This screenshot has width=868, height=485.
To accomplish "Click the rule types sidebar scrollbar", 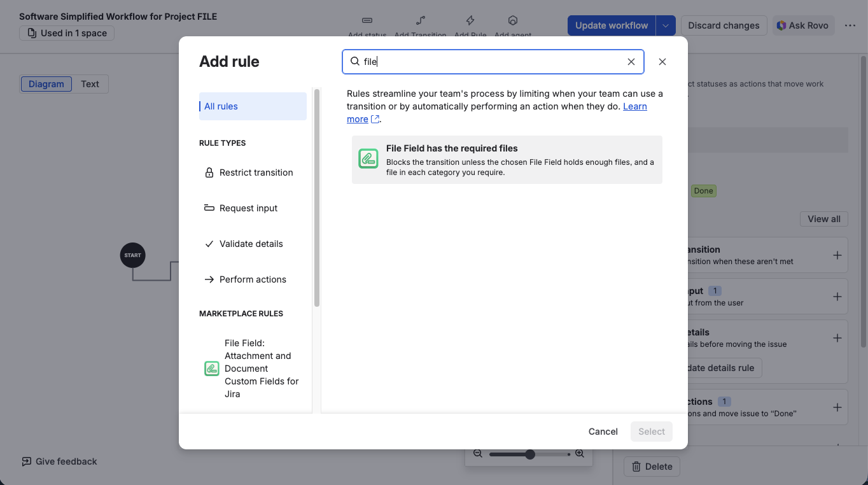I will pyautogui.click(x=317, y=198).
